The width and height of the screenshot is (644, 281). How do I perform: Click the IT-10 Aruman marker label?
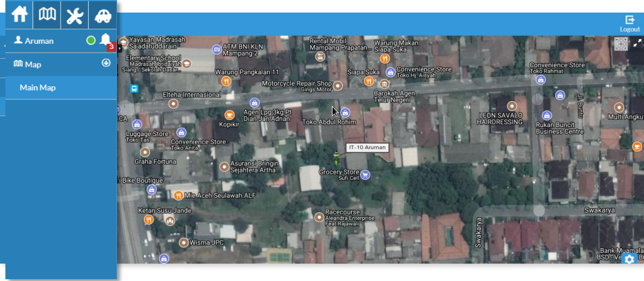[367, 147]
